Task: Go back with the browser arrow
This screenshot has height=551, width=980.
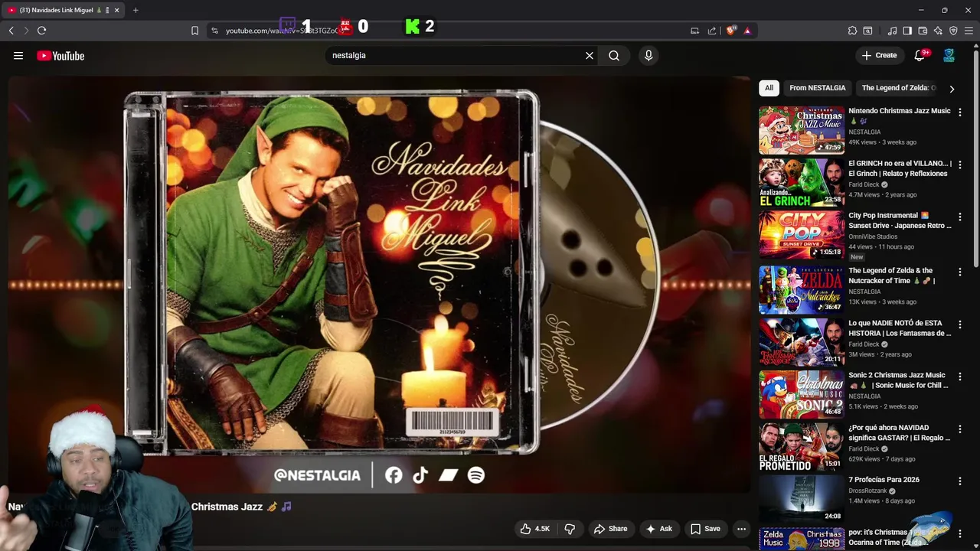Action: (x=11, y=31)
